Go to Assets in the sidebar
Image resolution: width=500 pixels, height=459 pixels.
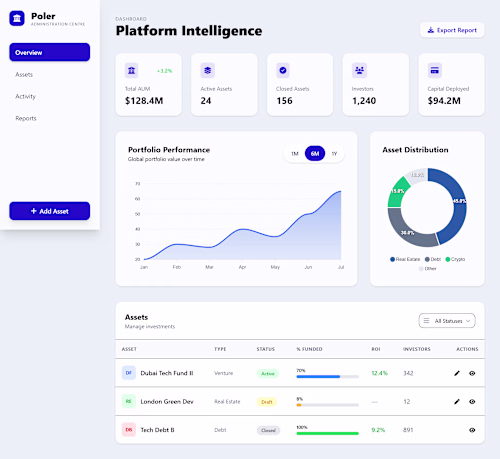[x=24, y=74]
